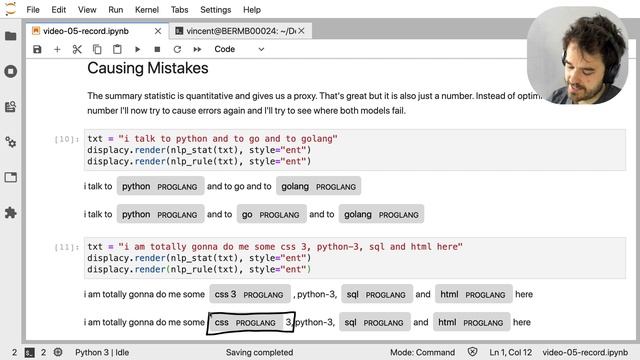Open the Code cell type dropdown
Screen dimensions: 640x360
point(239,49)
